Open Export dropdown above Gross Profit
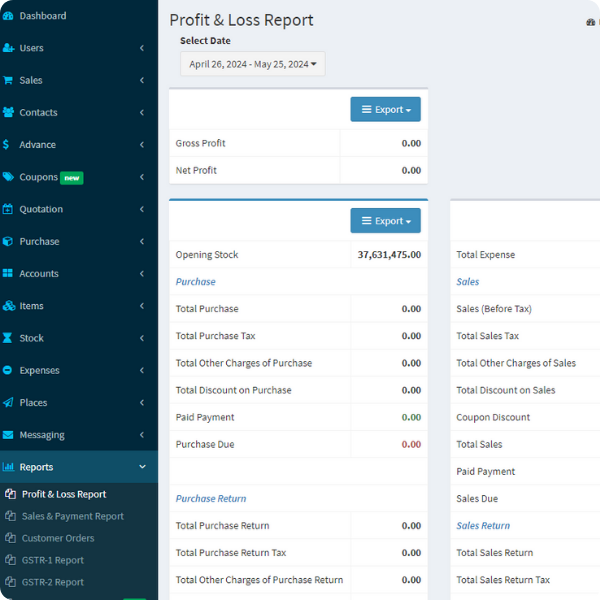Image resolution: width=600 pixels, height=600 pixels. (385, 109)
